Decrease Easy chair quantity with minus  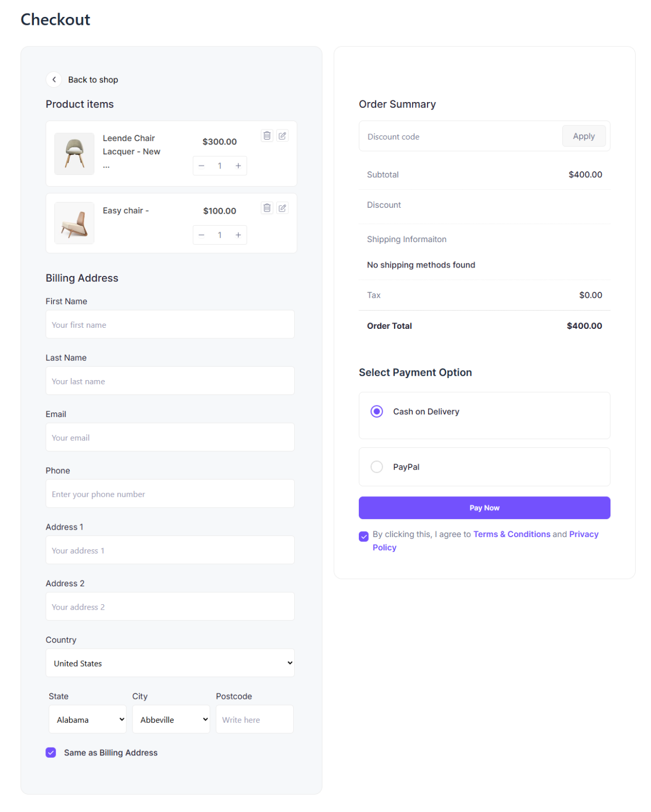(201, 235)
